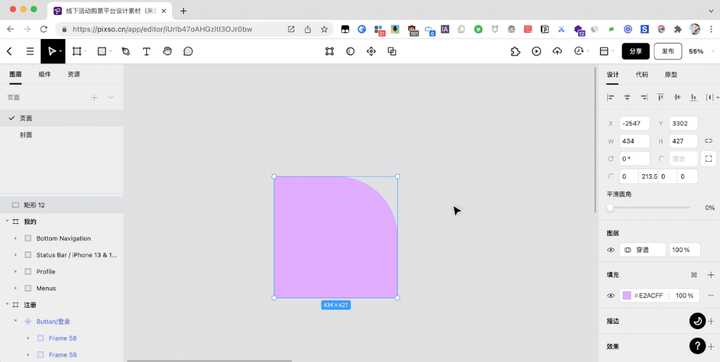The image size is (720, 362).
Task: Select the Pen tool
Action: [x=125, y=51]
